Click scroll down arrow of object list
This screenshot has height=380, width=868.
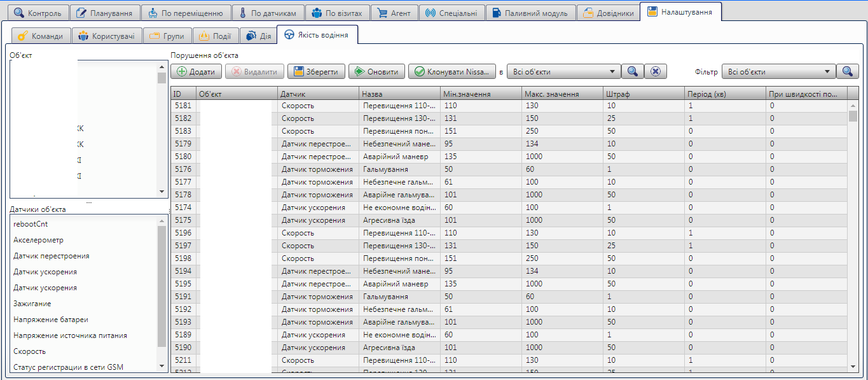point(162,192)
